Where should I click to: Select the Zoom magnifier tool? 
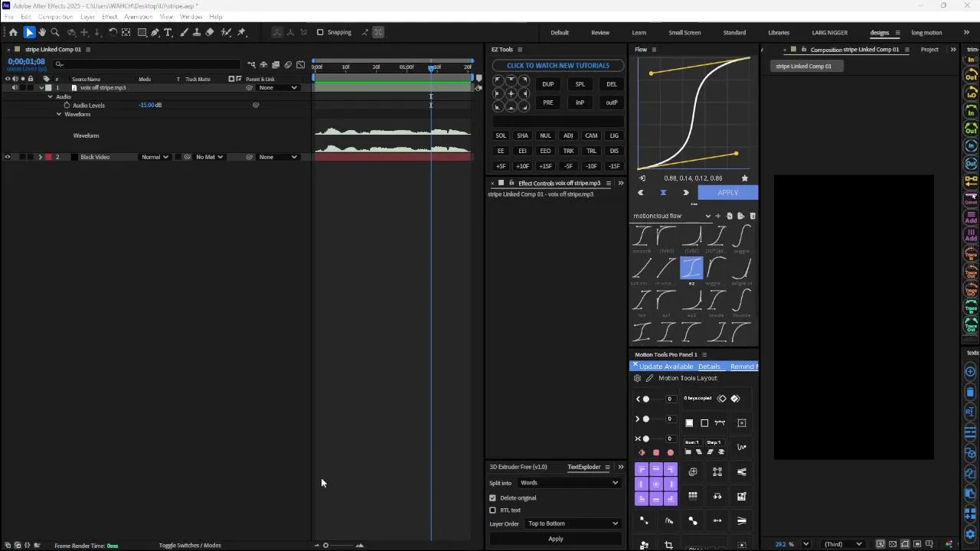click(x=55, y=32)
